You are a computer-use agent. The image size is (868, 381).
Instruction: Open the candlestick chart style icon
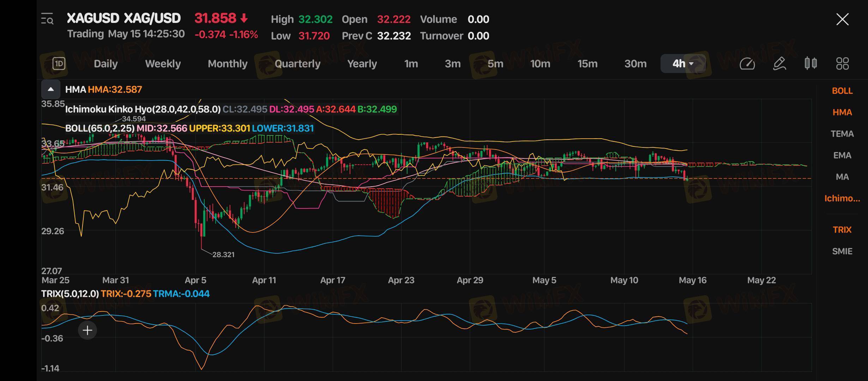pyautogui.click(x=810, y=64)
